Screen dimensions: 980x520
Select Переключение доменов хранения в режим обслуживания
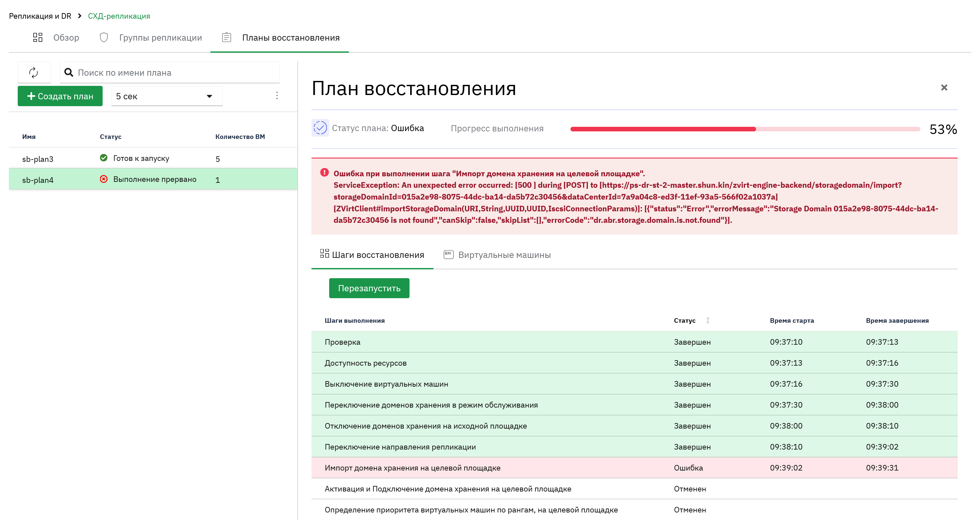pyautogui.click(x=634, y=405)
